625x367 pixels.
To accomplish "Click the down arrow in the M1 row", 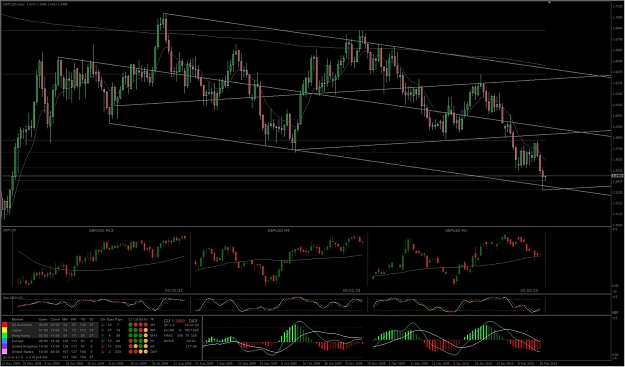I will pos(102,325).
